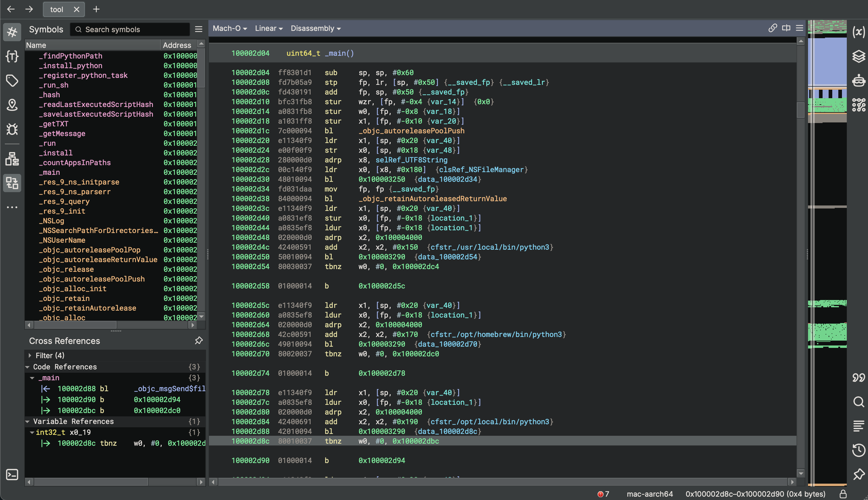Open the Types sidebar icon
Viewport: 868px width, 500px height.
12,56
